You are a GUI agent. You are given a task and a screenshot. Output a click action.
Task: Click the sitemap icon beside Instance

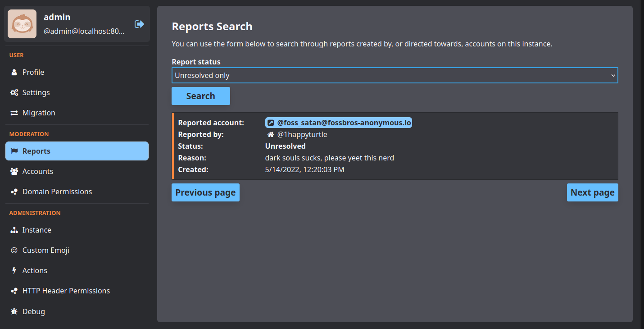click(14, 230)
